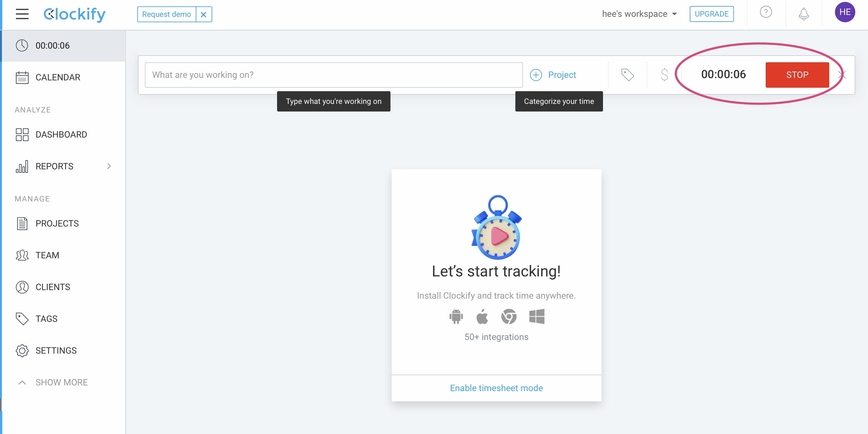Go to PROJECTS in the sidebar
868x434 pixels.
coord(63,223)
